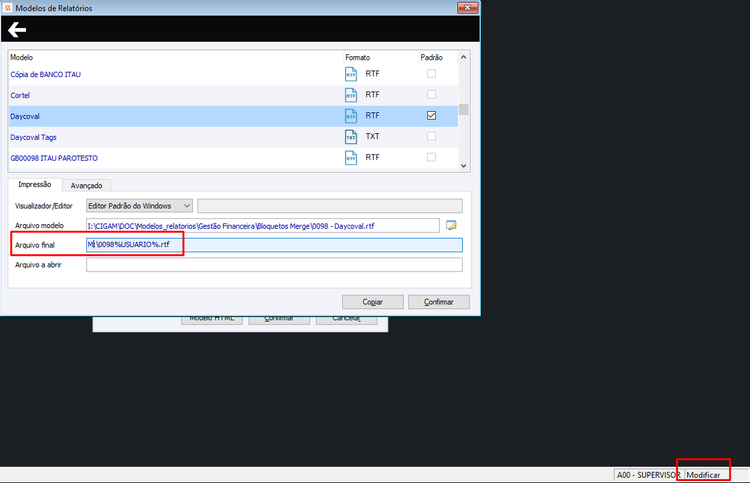750x483 pixels.
Task: Enable Padrão checkbox for Daycoval Tags
Action: coord(431,136)
